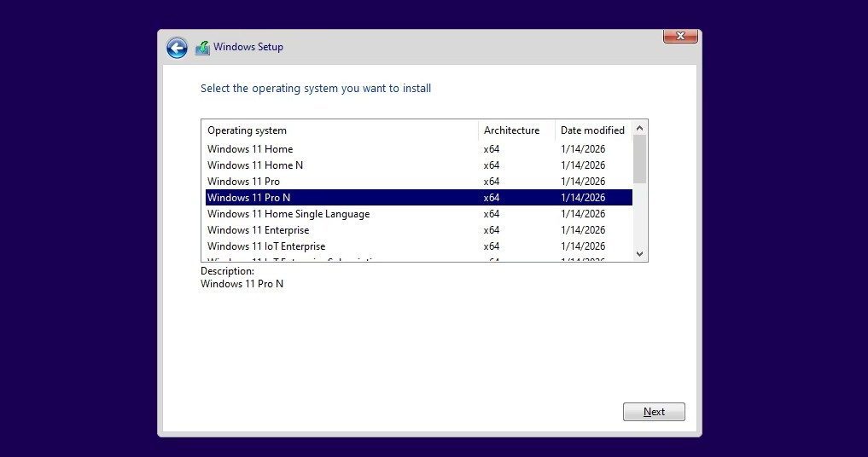This screenshot has height=457, width=868.
Task: Close the Windows Setup dialog
Action: tap(679, 36)
